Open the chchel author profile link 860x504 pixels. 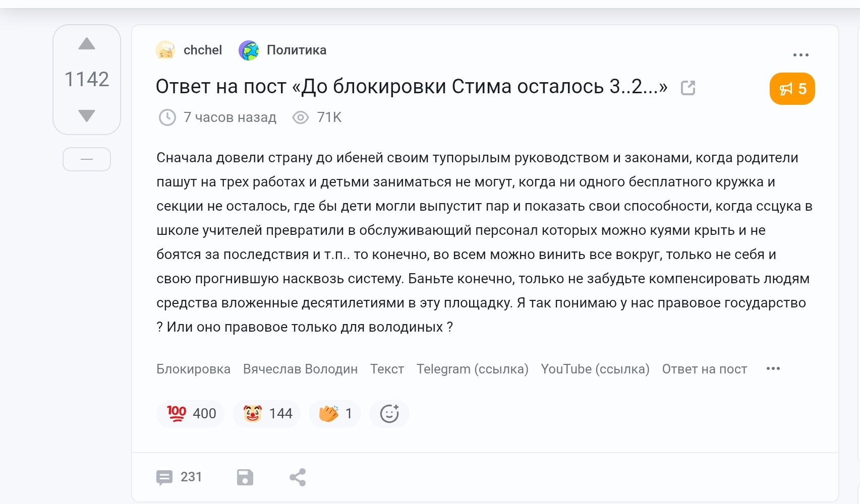tap(203, 50)
